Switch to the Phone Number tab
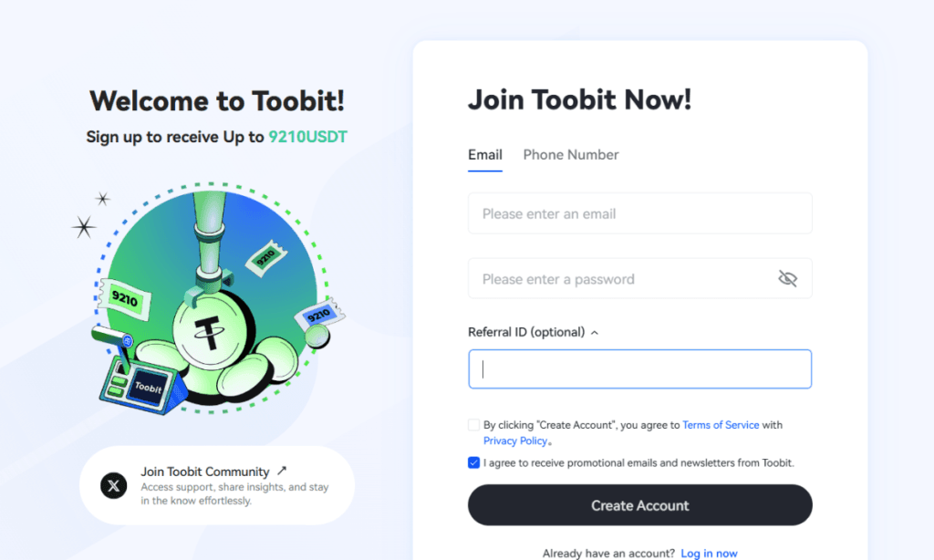The width and height of the screenshot is (934, 560). pyautogui.click(x=571, y=155)
